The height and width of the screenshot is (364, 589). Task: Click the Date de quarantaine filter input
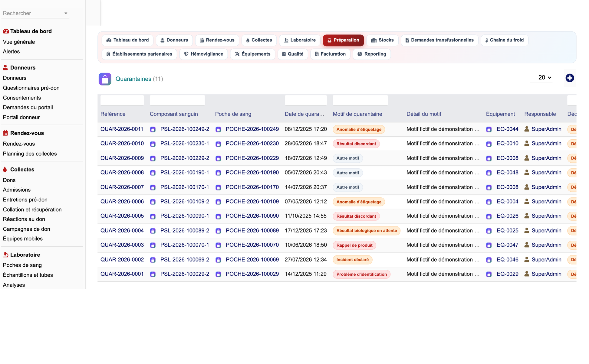(x=306, y=100)
